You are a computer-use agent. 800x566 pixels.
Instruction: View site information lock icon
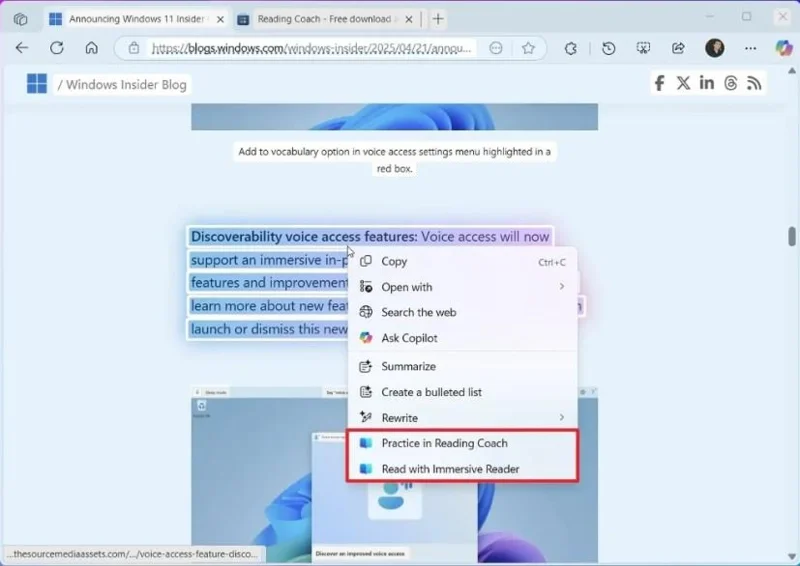(x=134, y=48)
